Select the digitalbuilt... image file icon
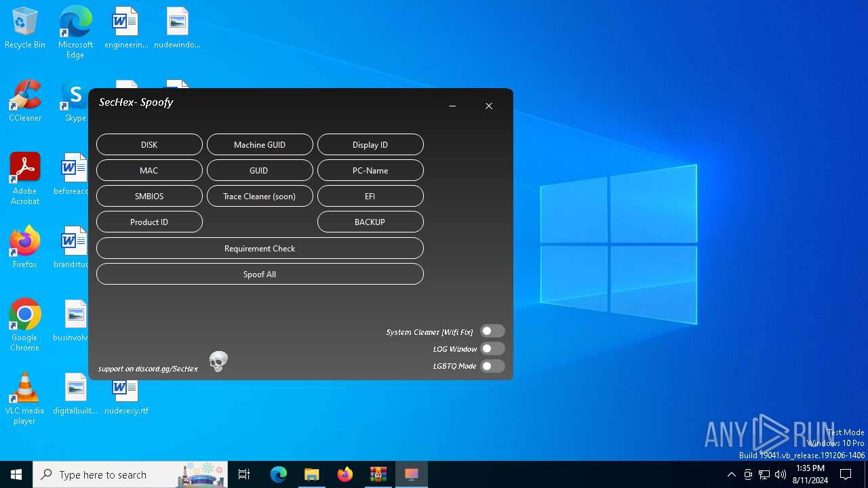The width and height of the screenshot is (868, 488). pyautogui.click(x=75, y=394)
